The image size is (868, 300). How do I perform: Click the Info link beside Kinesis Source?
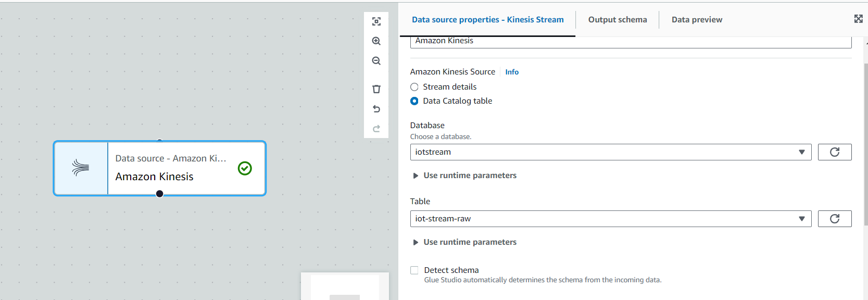point(511,72)
